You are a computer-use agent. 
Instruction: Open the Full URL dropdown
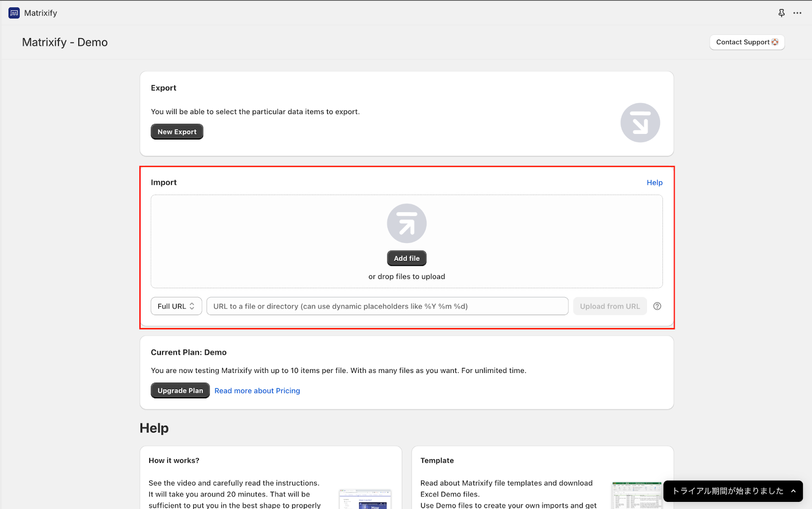(x=176, y=306)
